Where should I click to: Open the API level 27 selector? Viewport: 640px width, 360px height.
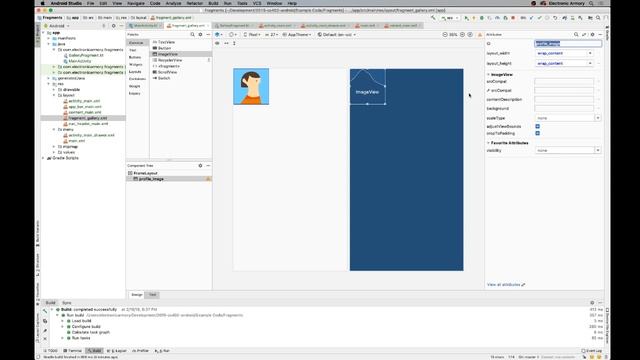click(x=272, y=35)
